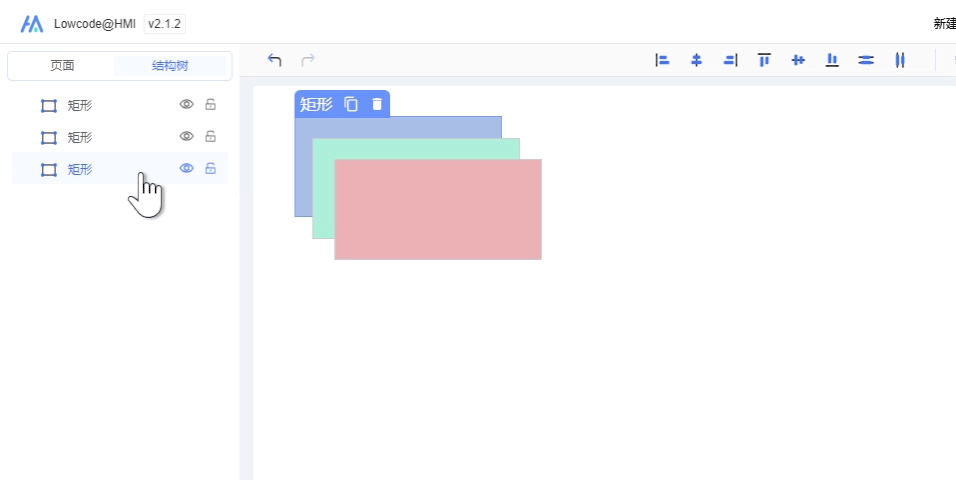Lock the second 矩形 layer

tap(210, 136)
